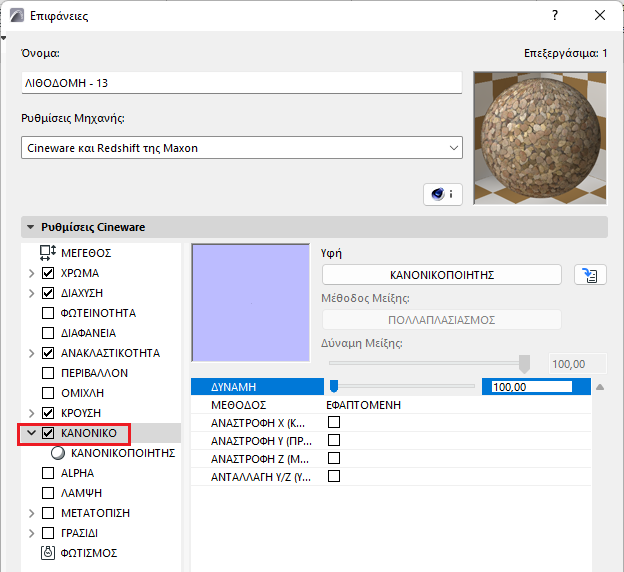Collapse the ΚΑΝΟΝΙΚΟ tree item

(x=31, y=433)
